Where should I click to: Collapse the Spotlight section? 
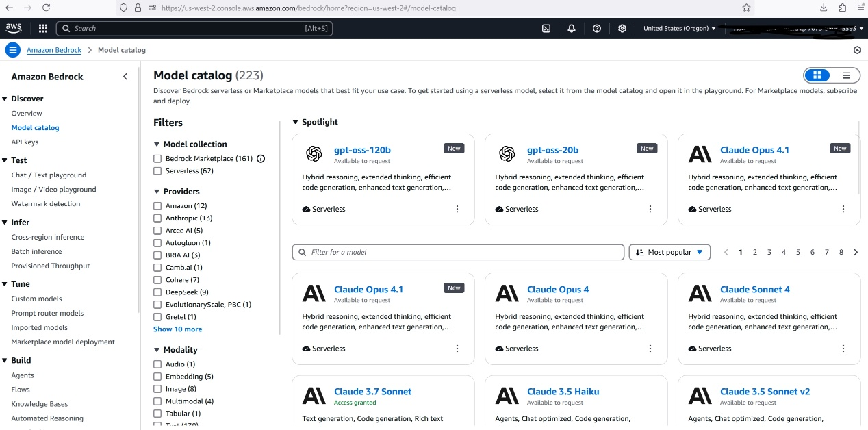click(x=296, y=122)
